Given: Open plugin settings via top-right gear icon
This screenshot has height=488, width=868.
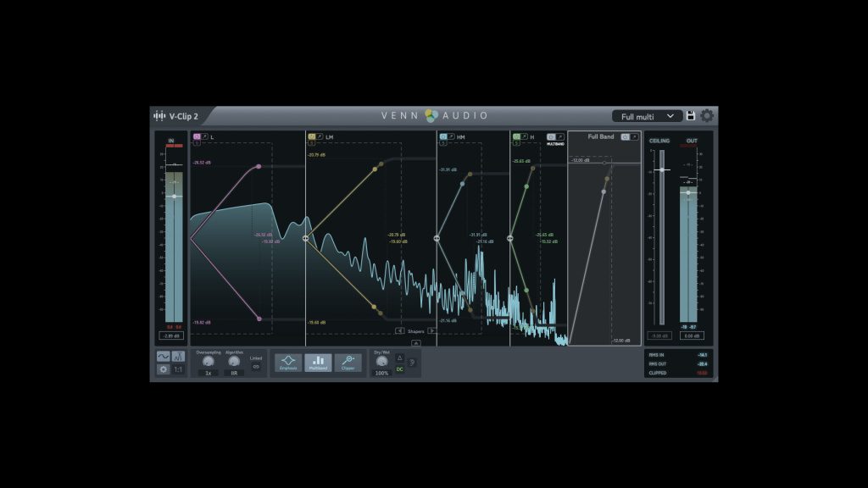Looking at the screenshot, I should tap(707, 116).
